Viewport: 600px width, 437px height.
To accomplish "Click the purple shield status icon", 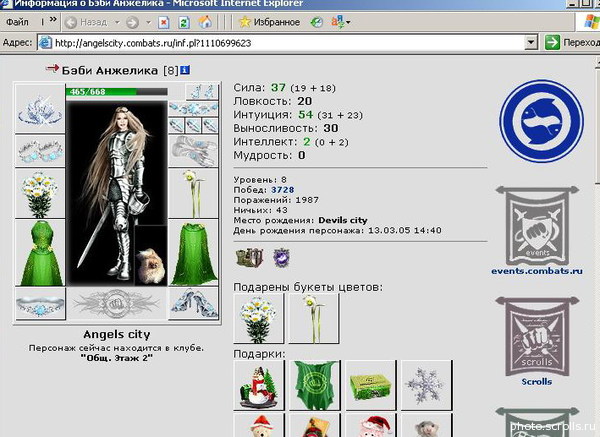I will point(282,258).
